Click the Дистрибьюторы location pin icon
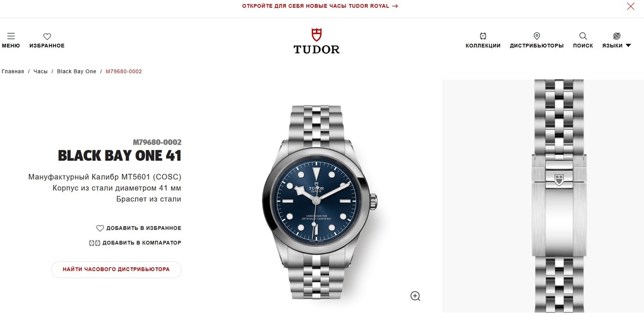 click(537, 36)
